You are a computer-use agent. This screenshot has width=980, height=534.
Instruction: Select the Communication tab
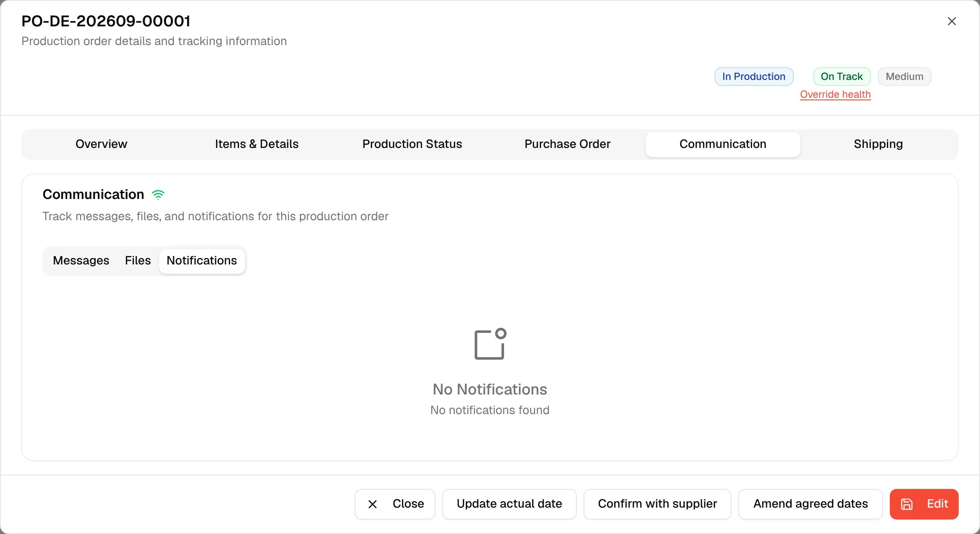723,144
